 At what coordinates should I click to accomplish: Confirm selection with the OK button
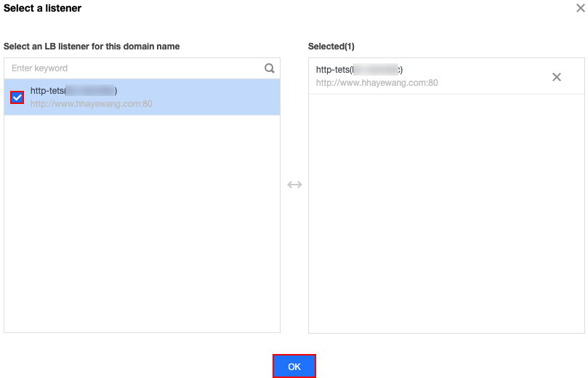[294, 366]
